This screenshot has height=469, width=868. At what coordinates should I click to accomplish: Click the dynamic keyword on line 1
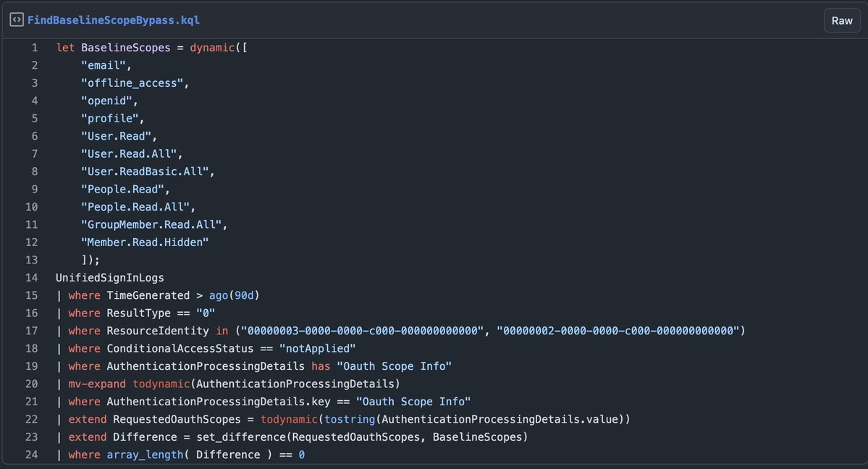[x=212, y=48]
